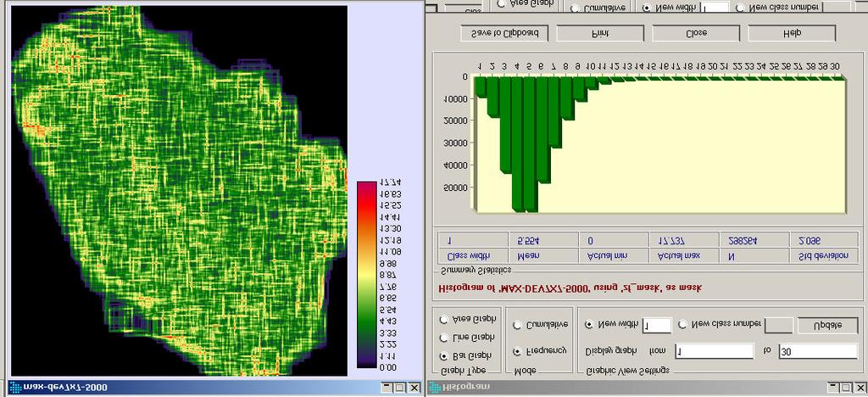The width and height of the screenshot is (868, 397).
Task: Select the New width radio in Graphic View Settings
Action: click(x=590, y=324)
